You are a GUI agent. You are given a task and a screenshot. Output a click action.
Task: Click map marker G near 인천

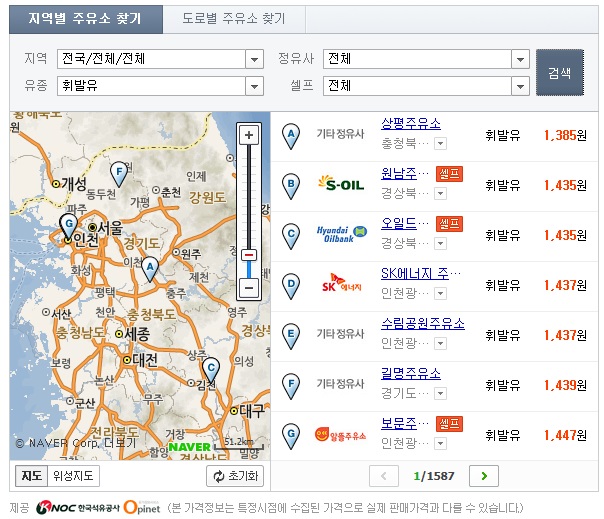pos(69,226)
